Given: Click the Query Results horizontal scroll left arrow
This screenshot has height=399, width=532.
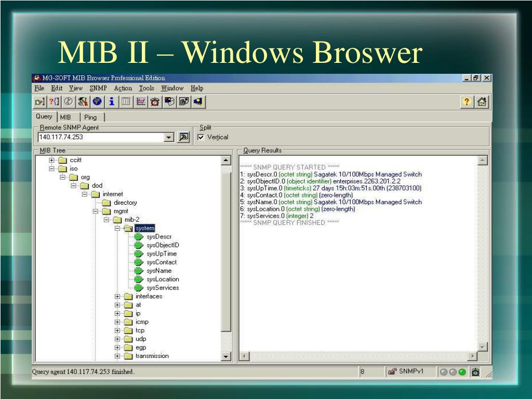Looking at the screenshot, I should (244, 356).
